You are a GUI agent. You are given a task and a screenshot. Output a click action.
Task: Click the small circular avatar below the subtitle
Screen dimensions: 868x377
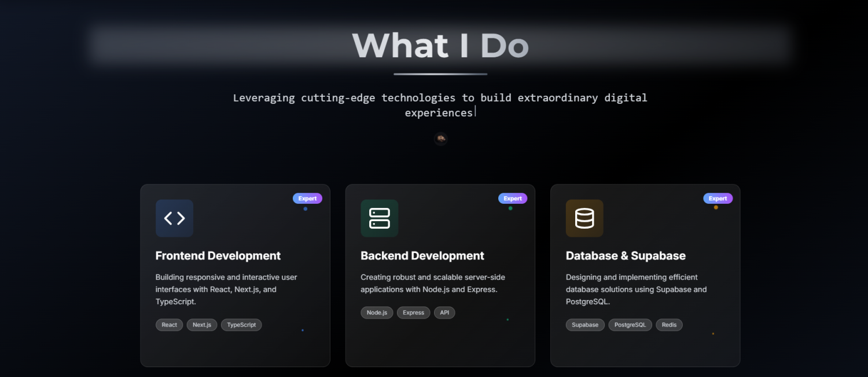point(441,138)
